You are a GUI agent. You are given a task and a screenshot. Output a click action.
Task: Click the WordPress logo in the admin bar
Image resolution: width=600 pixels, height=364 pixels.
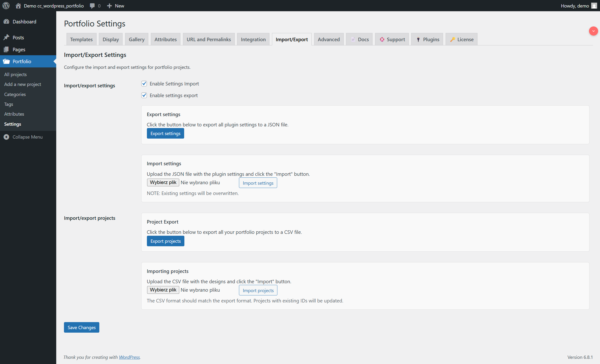pyautogui.click(x=6, y=6)
